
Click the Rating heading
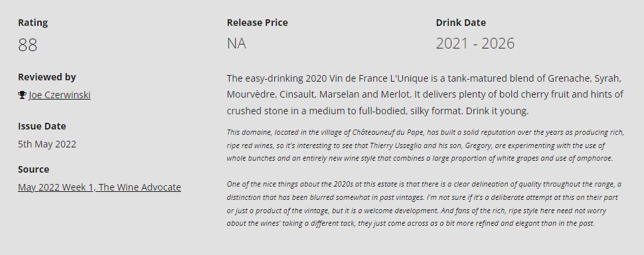click(33, 23)
